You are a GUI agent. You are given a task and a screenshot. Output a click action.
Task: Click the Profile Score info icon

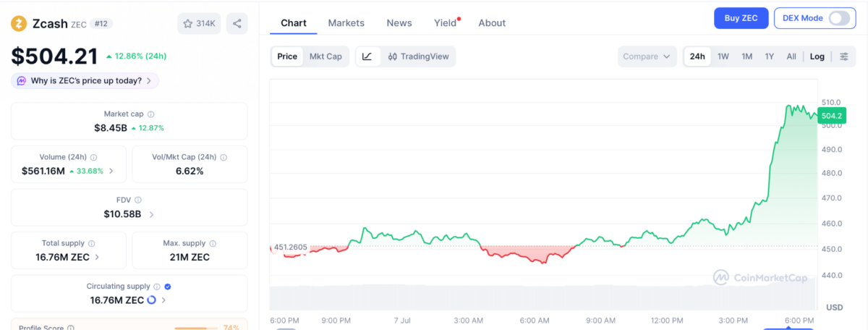click(x=71, y=328)
